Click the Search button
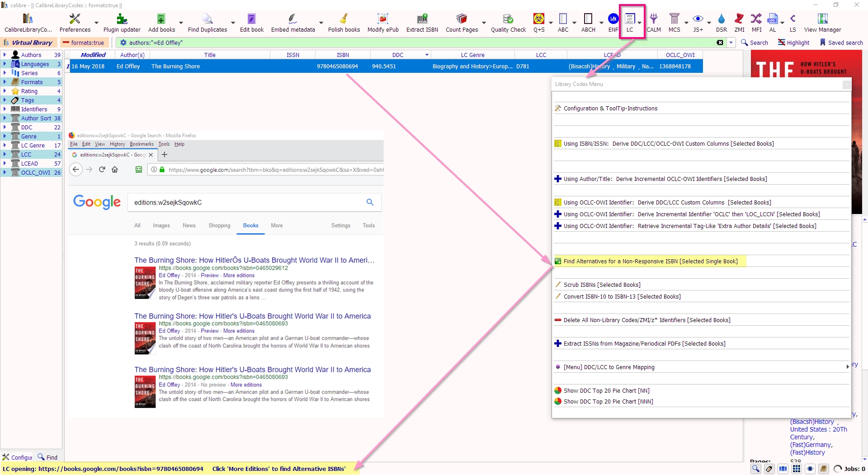The image size is (868, 475). [755, 43]
